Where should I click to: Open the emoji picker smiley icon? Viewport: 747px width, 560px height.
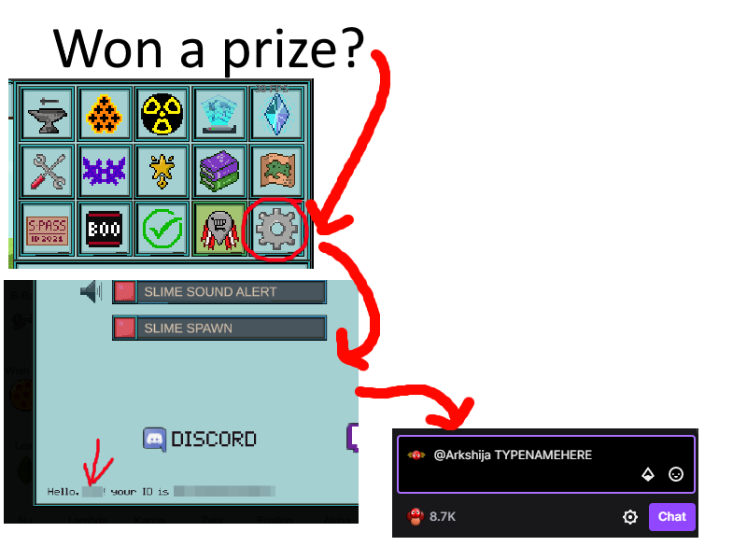(x=675, y=474)
